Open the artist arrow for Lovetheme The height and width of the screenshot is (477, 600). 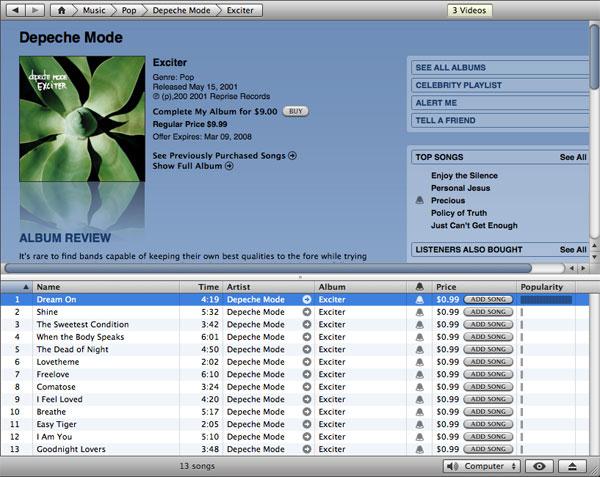pos(307,362)
